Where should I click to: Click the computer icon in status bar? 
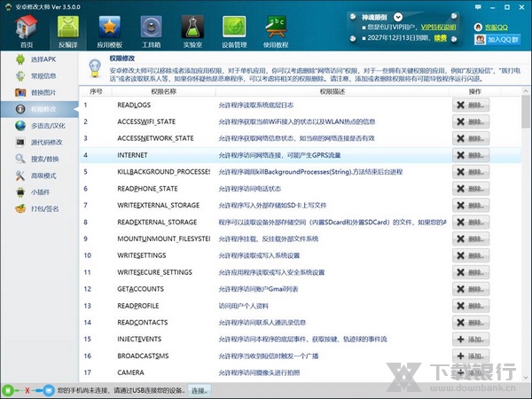coord(49,390)
